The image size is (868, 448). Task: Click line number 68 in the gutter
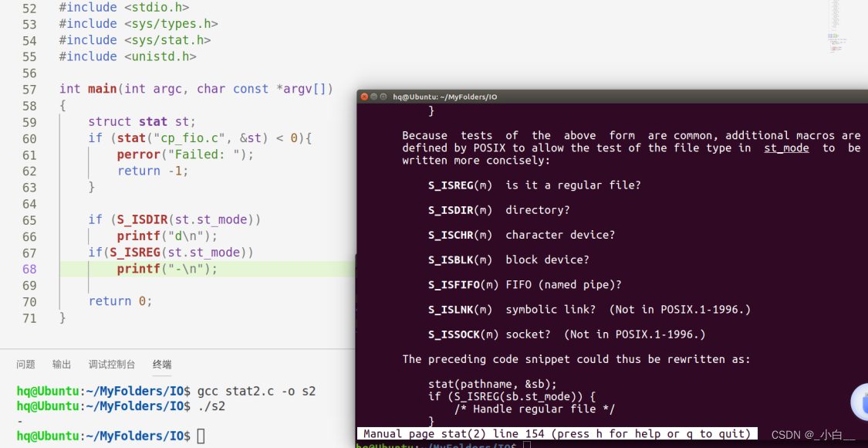[x=29, y=270]
